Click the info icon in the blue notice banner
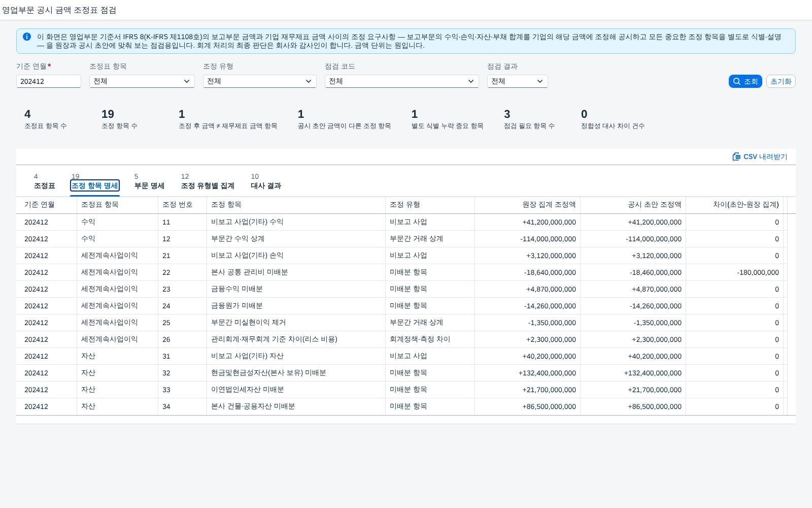Image resolution: width=812 pixels, height=508 pixels. click(27, 37)
